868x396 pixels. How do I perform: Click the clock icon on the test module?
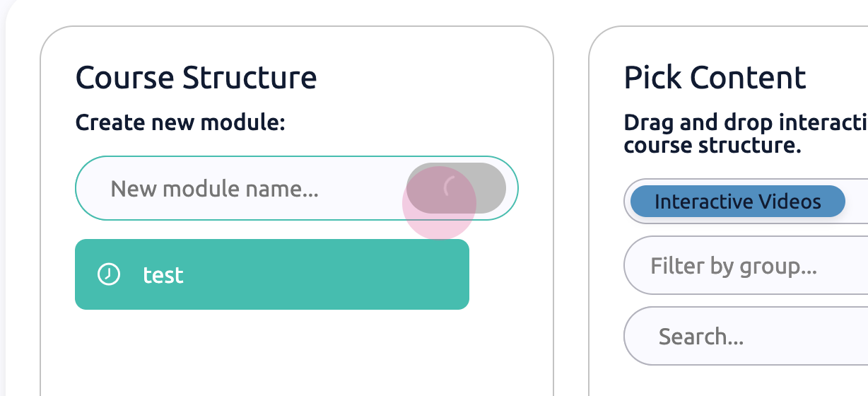108,274
